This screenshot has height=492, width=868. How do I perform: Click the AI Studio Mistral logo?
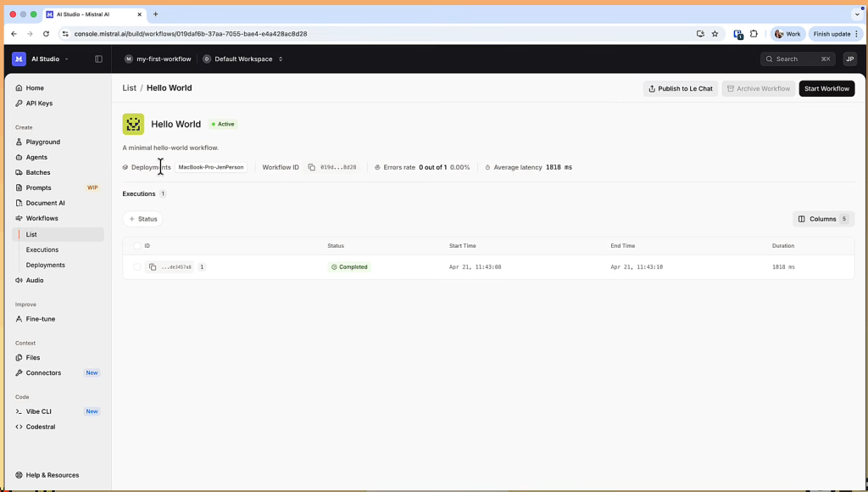(x=19, y=59)
